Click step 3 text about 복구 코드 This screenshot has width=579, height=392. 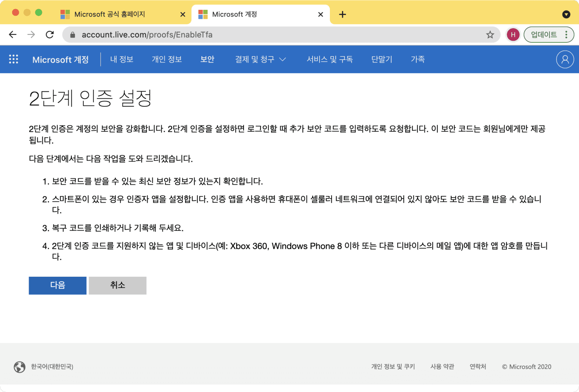click(118, 228)
